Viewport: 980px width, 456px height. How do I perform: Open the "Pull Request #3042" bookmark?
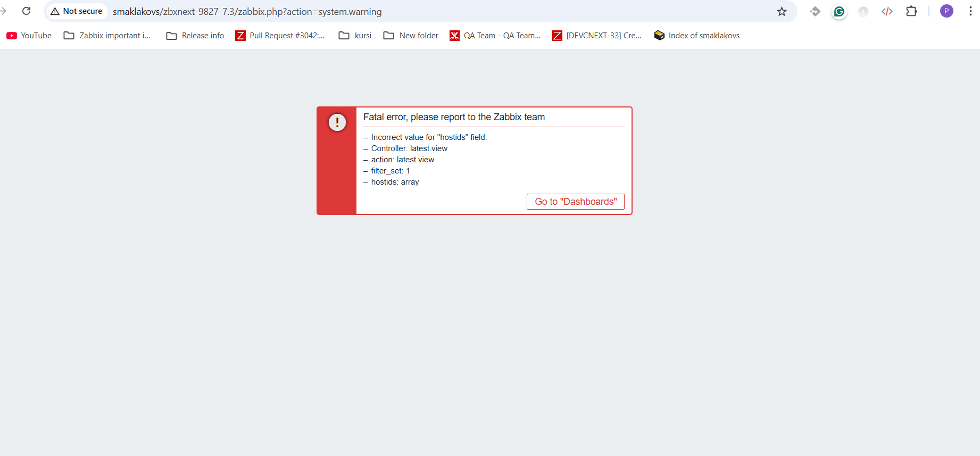(x=280, y=36)
